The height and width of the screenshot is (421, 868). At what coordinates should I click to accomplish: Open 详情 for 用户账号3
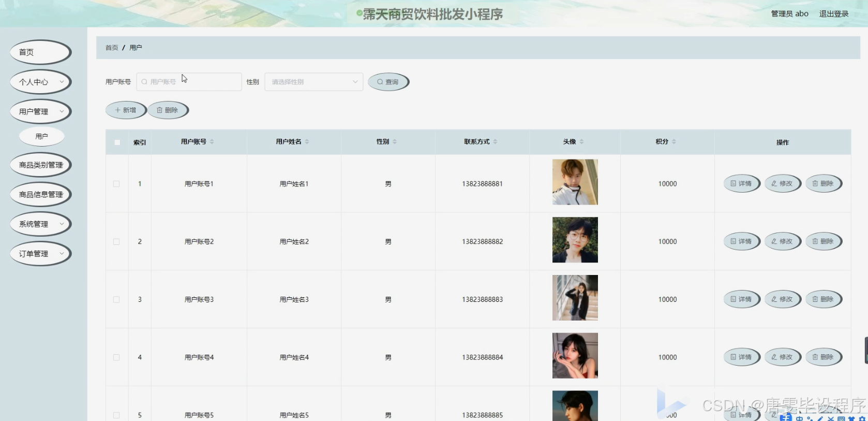pyautogui.click(x=741, y=299)
